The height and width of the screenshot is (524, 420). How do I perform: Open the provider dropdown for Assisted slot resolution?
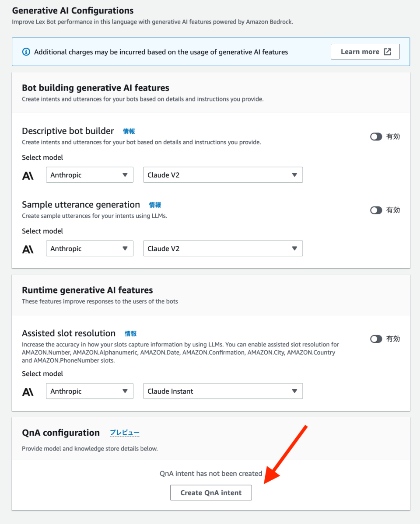[x=89, y=391]
